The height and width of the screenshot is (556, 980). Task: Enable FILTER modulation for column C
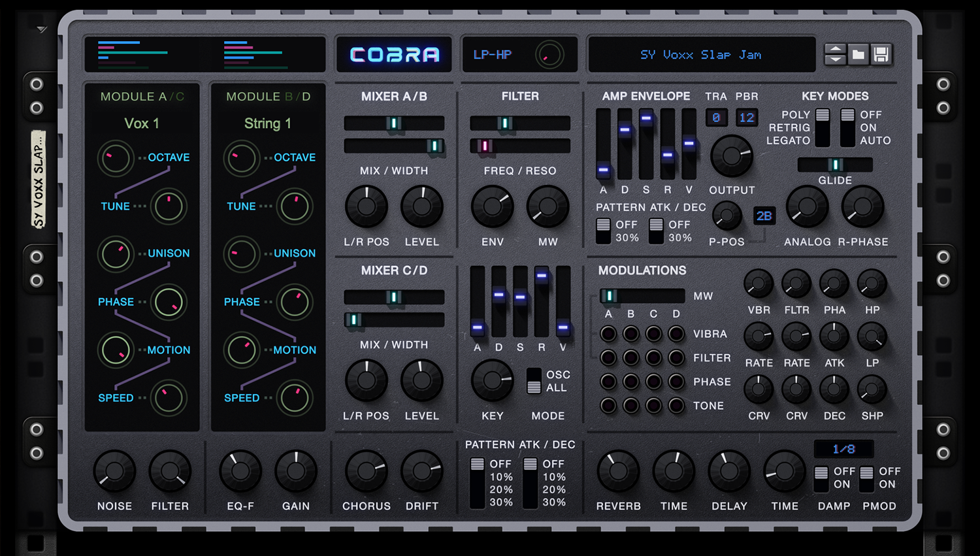tap(653, 357)
